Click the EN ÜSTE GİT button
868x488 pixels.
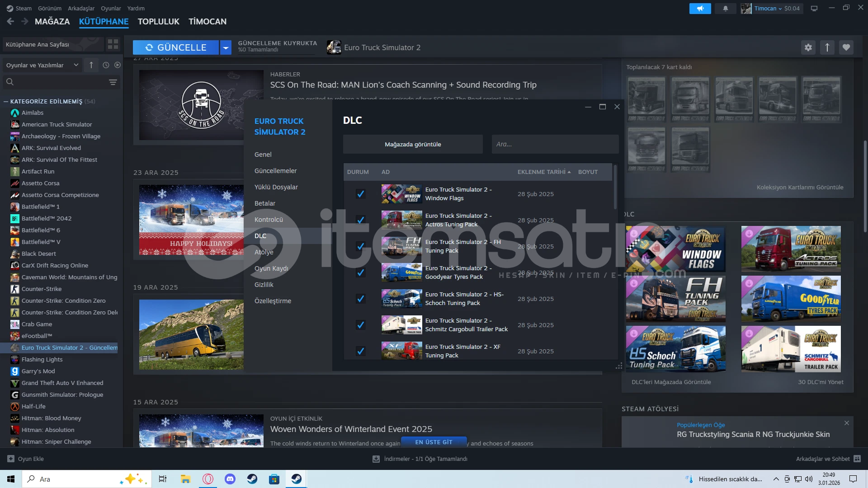(x=434, y=442)
